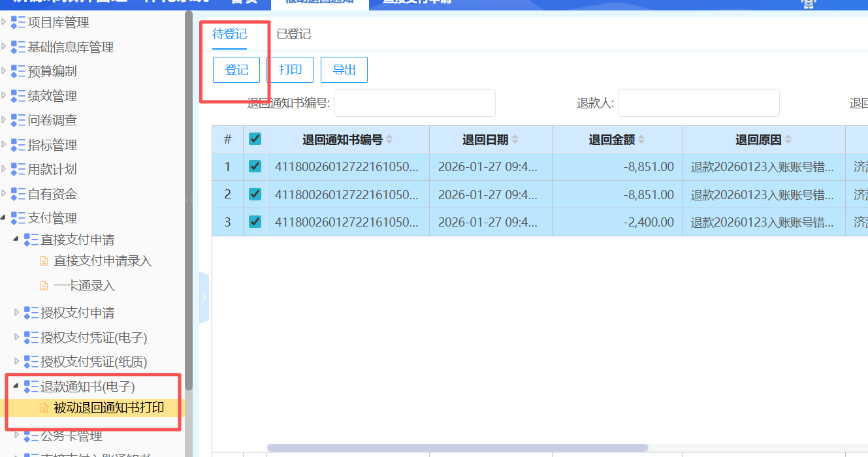Click the 直接支付申请 folder icon

pyautogui.click(x=31, y=240)
